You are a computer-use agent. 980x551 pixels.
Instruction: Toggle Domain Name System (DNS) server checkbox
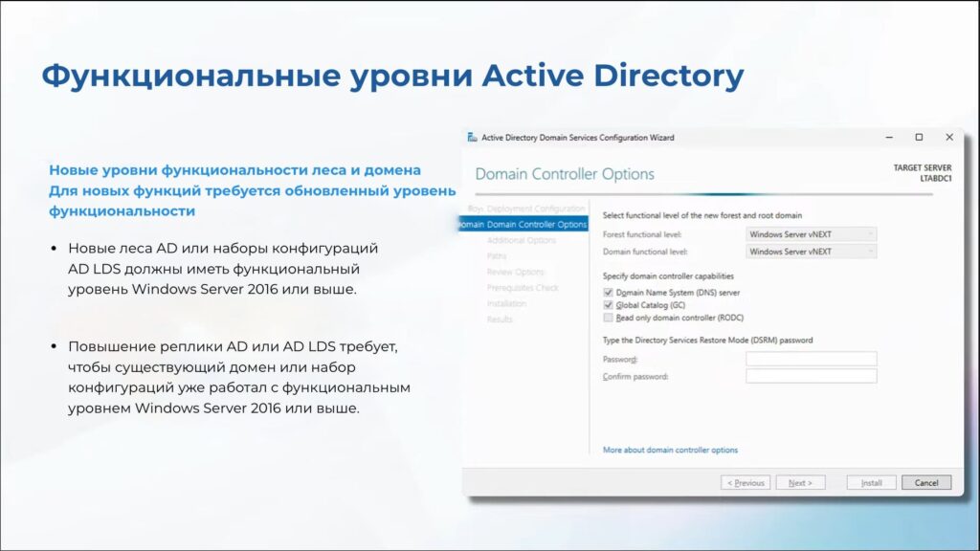click(608, 293)
